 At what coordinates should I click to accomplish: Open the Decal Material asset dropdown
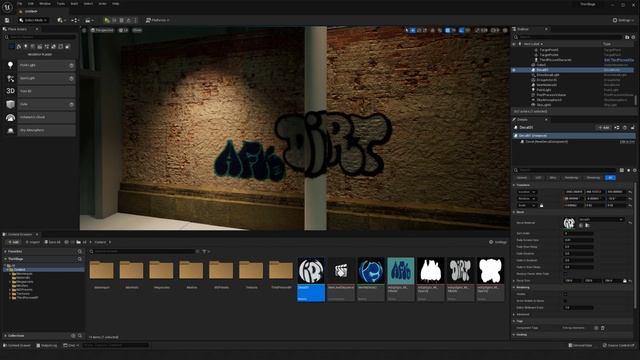[x=601, y=220]
